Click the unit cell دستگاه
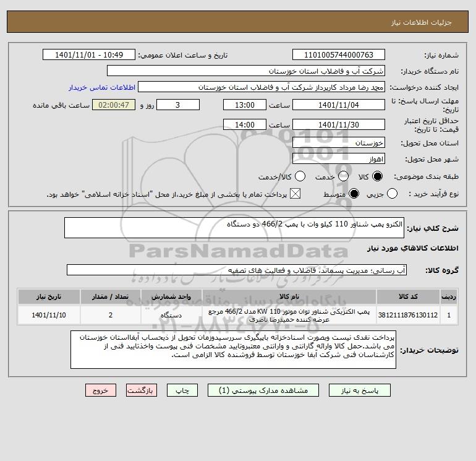 point(171,315)
